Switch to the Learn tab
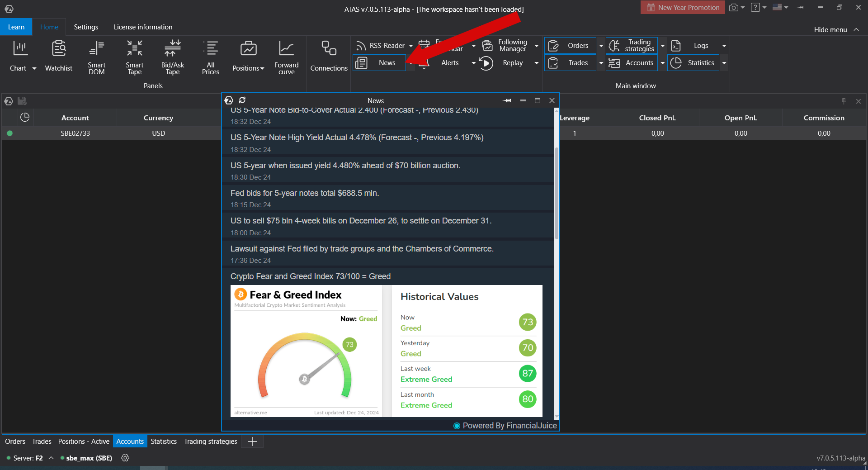Image resolution: width=868 pixels, height=470 pixels. pos(16,27)
